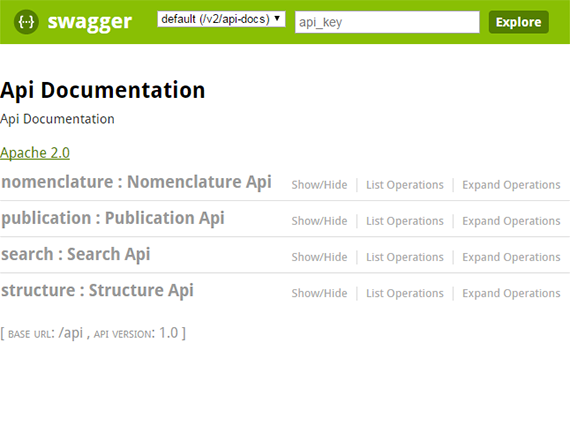This screenshot has width=570, height=428.
Task: Toggle Show/Hide for publication
Action: point(319,221)
